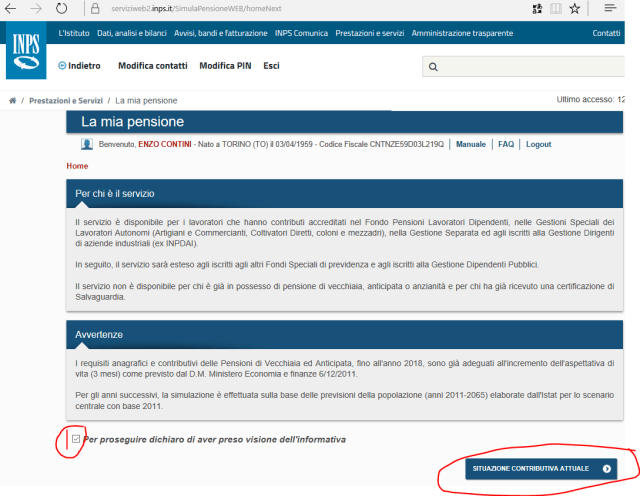This screenshot has width=640, height=496.
Task: Click the browser back arrow
Action: tap(12, 8)
